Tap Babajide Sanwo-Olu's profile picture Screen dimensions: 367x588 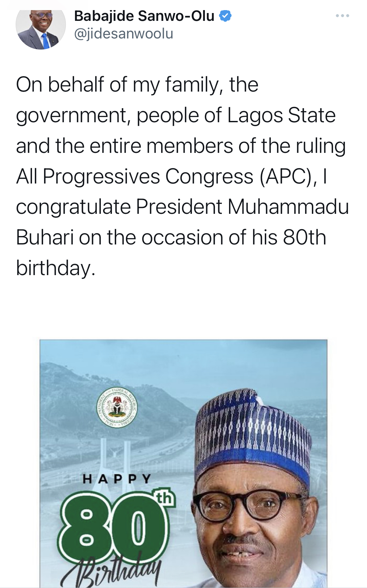[41, 29]
